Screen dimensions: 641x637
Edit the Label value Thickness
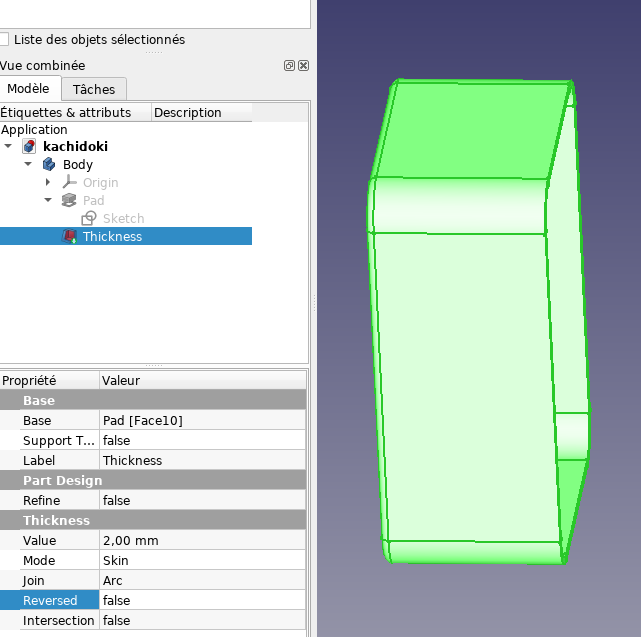tap(202, 460)
